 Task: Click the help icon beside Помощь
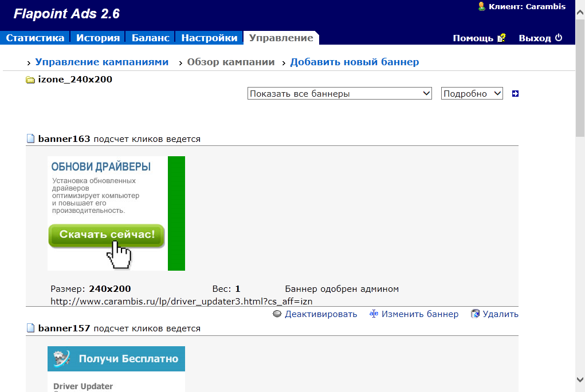coord(501,38)
